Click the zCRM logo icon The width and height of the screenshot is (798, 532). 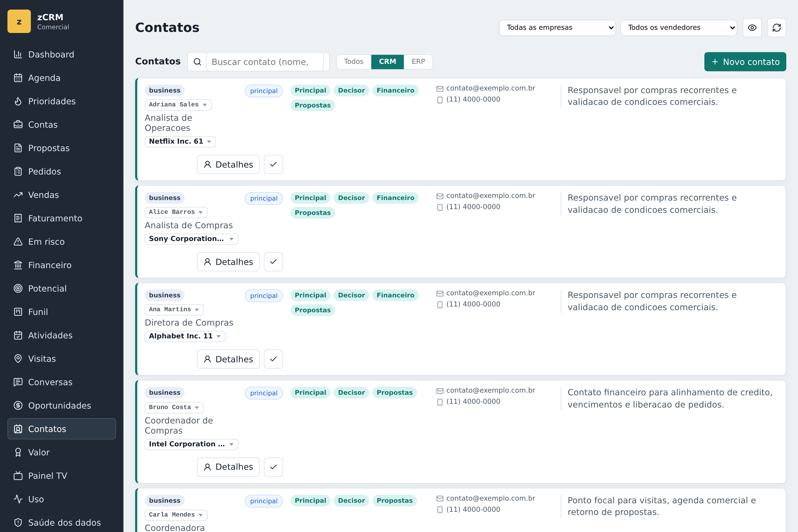[x=19, y=21]
